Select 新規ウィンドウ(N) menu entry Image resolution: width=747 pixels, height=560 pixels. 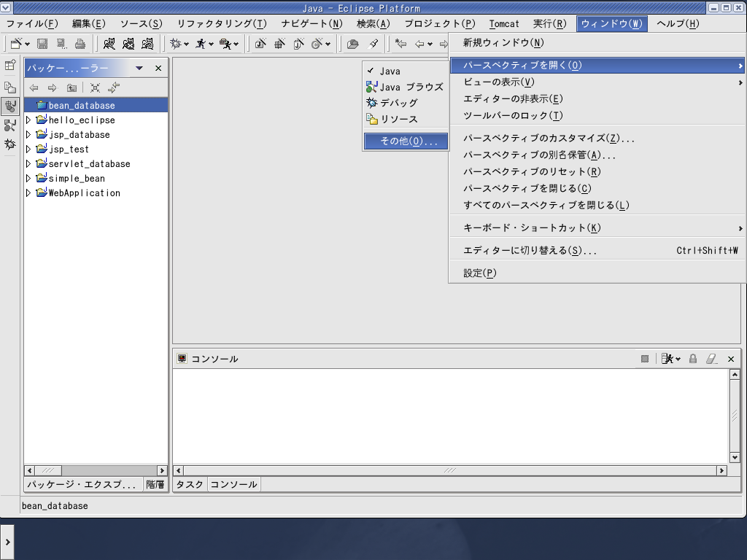click(x=597, y=43)
